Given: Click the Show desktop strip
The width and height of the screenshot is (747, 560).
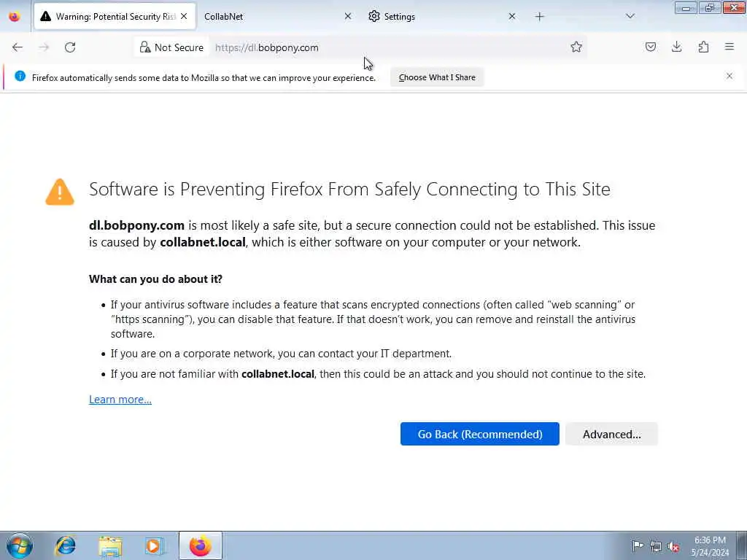Looking at the screenshot, I should 742,545.
